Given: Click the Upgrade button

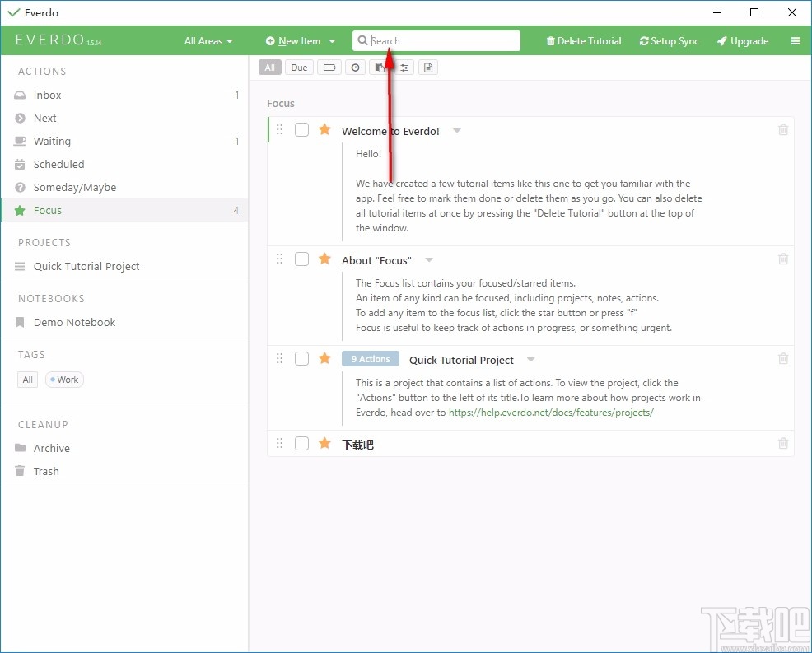Looking at the screenshot, I should click(743, 41).
